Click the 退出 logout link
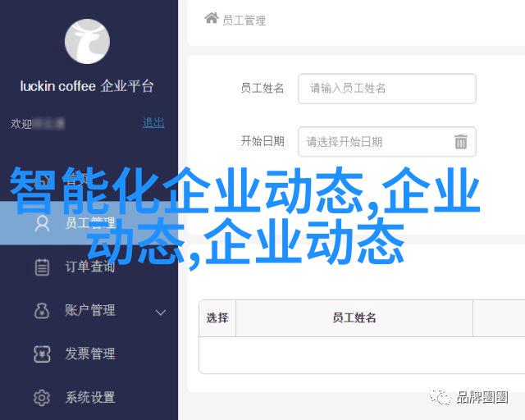The image size is (525, 420). (x=153, y=123)
